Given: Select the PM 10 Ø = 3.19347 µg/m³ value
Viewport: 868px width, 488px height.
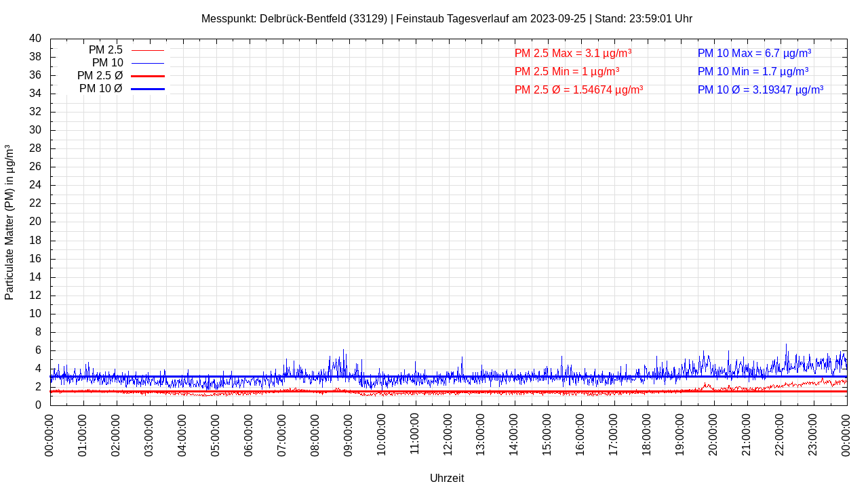Looking at the screenshot, I should click(760, 89).
